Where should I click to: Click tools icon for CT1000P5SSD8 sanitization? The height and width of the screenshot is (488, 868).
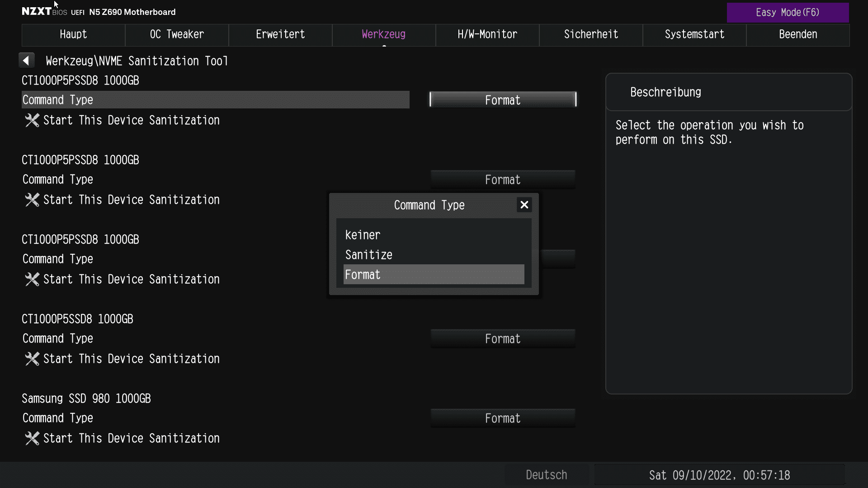[x=32, y=359]
